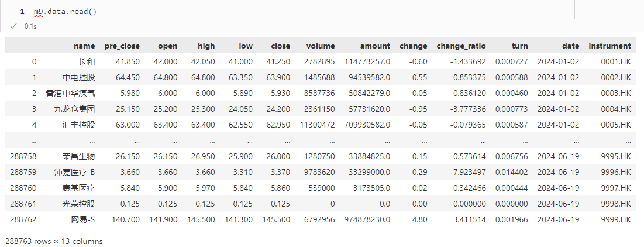Image resolution: width=644 pixels, height=247 pixels.
Task: Click the ellipsis under the name column
Action: point(91,140)
